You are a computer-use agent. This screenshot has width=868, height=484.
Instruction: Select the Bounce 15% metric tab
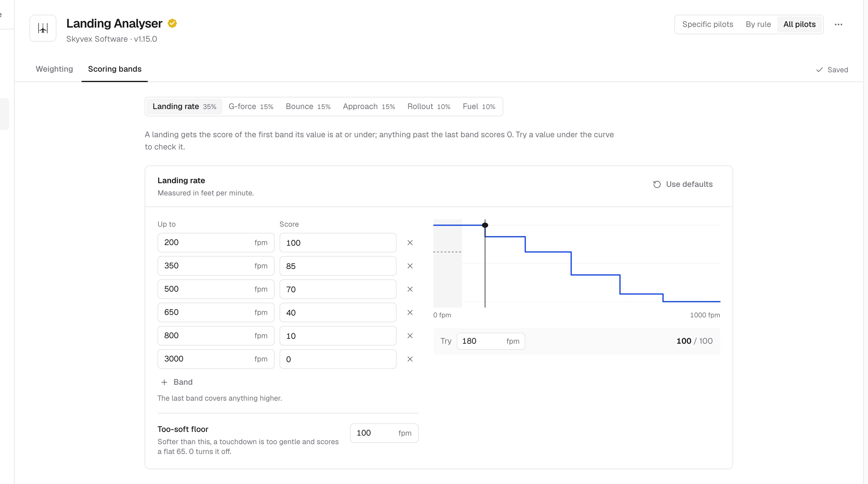tap(308, 106)
